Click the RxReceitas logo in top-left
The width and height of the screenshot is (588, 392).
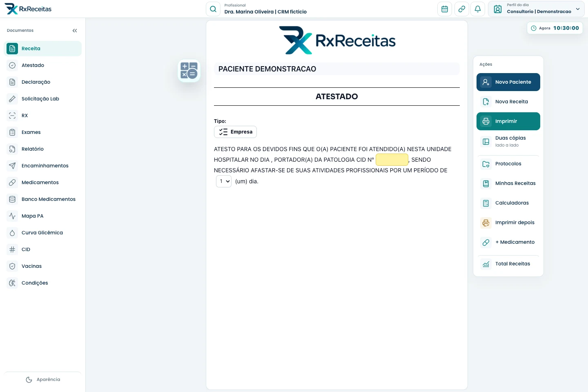click(28, 9)
